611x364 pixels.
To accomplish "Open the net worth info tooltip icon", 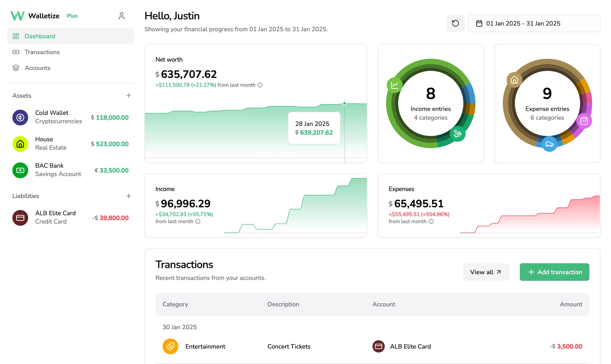I will 259,85.
